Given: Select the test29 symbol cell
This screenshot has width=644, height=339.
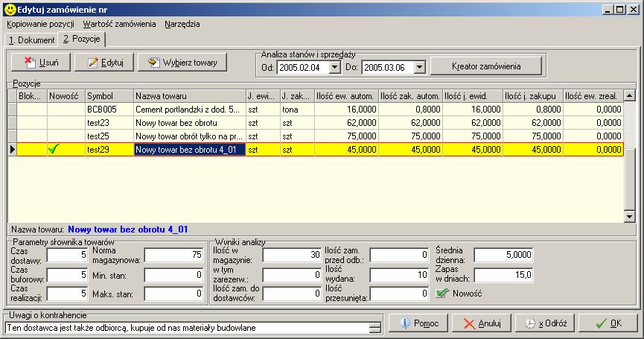Looking at the screenshot, I should [x=109, y=150].
